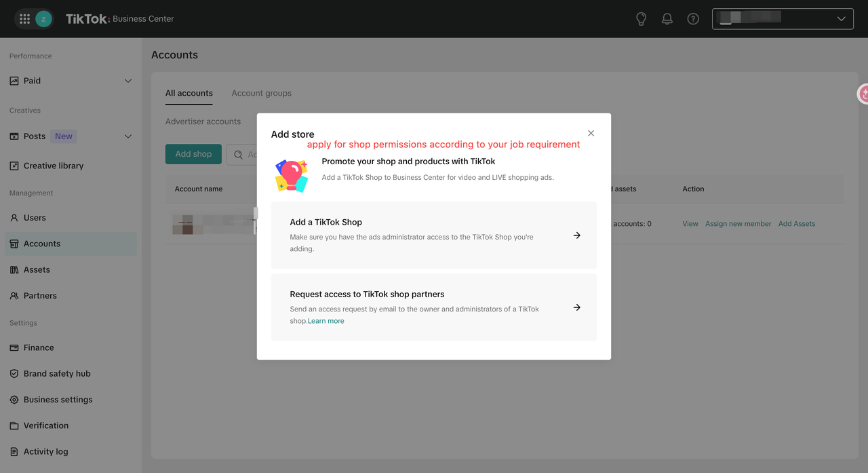
Task: Click the arrow on Request access option
Action: click(577, 307)
